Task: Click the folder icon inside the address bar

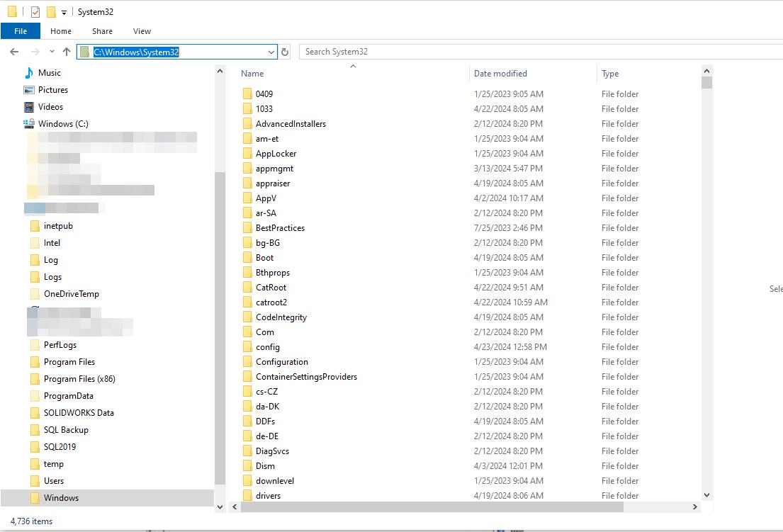Action: [x=86, y=51]
